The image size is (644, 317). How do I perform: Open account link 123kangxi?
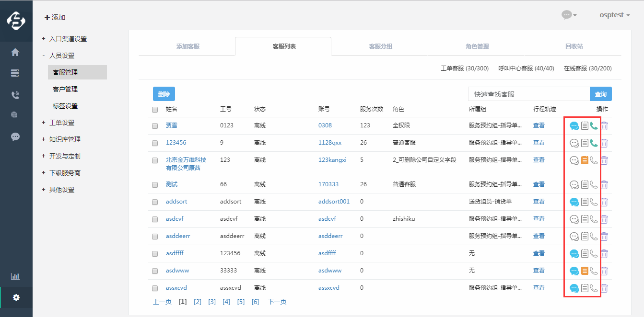pyautogui.click(x=332, y=160)
